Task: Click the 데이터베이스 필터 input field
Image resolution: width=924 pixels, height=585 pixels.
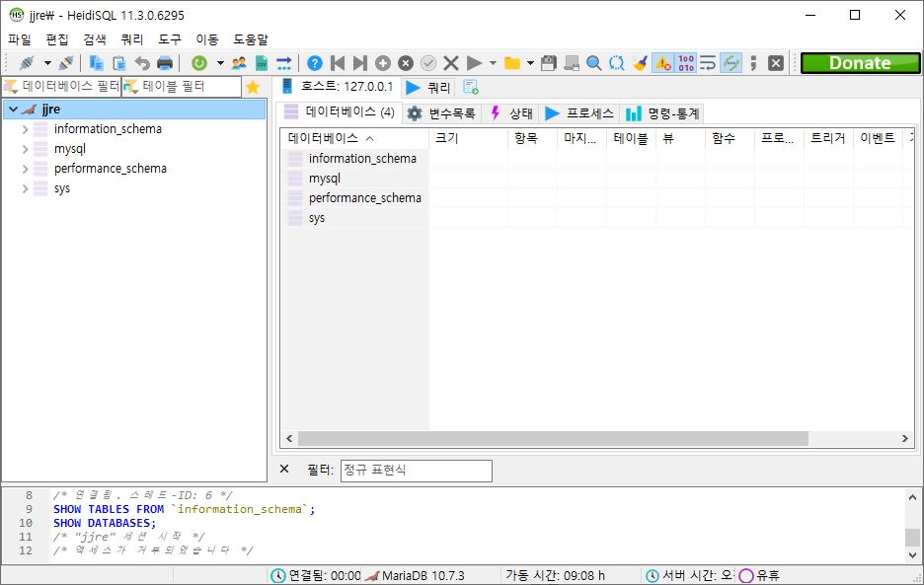Action: [62, 87]
